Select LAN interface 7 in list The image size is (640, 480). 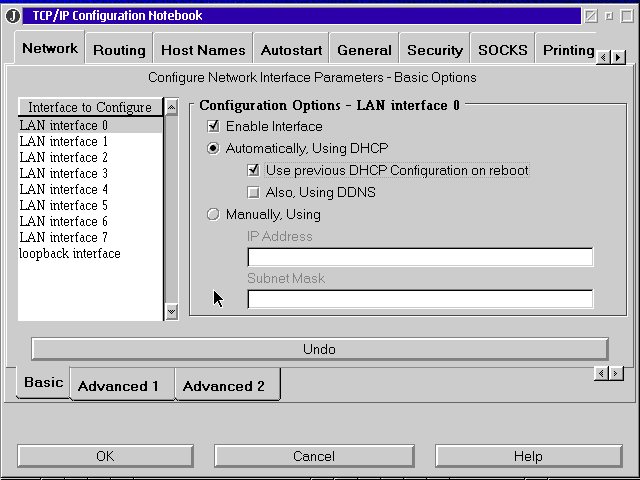(90, 237)
